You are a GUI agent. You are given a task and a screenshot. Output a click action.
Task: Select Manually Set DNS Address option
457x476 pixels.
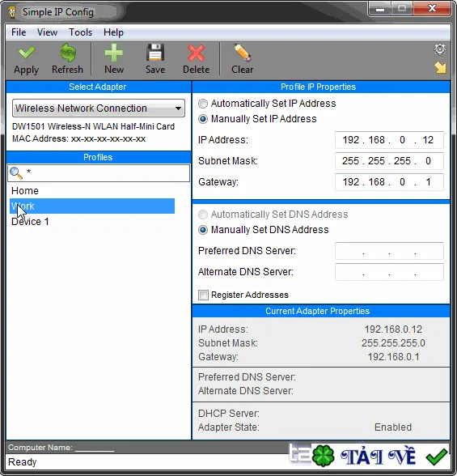[203, 230]
